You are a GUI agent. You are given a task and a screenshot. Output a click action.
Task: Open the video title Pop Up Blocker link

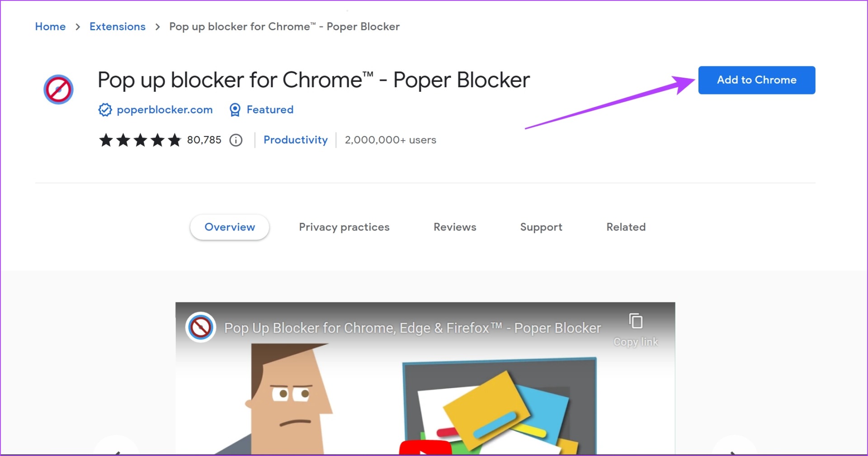(412, 328)
